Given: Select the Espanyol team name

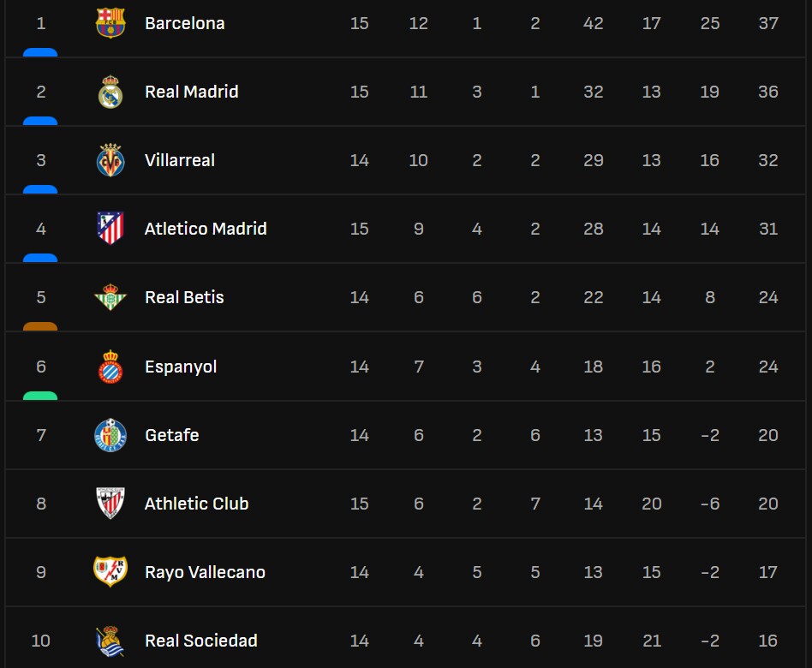Looking at the screenshot, I should click(181, 367).
